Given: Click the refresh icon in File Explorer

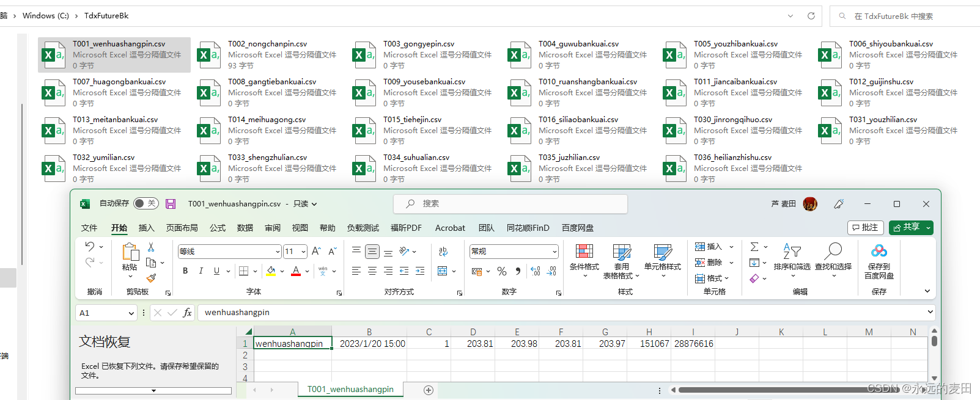Looking at the screenshot, I should pos(811,16).
